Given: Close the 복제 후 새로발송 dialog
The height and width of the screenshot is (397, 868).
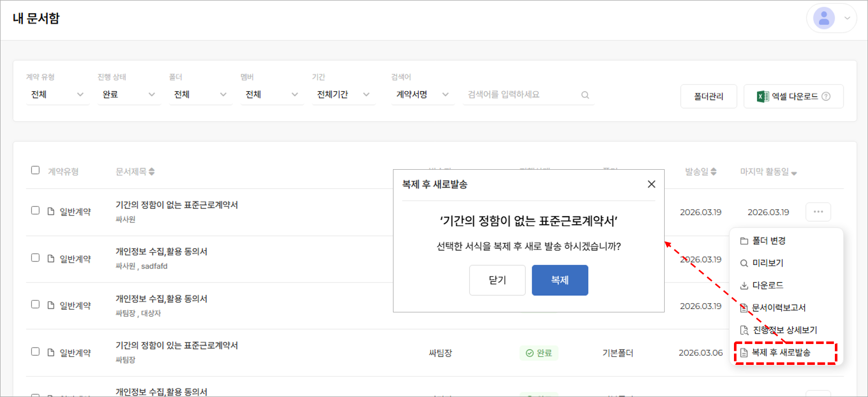Looking at the screenshot, I should [x=651, y=184].
